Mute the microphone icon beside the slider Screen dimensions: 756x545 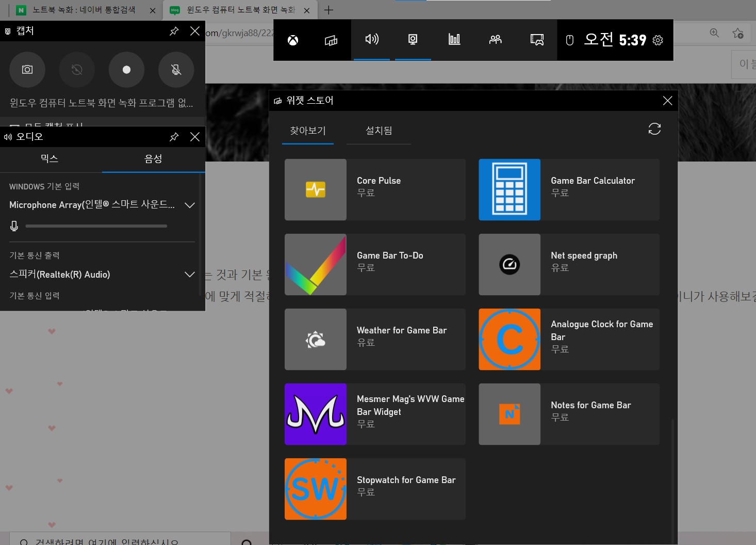pos(14,226)
